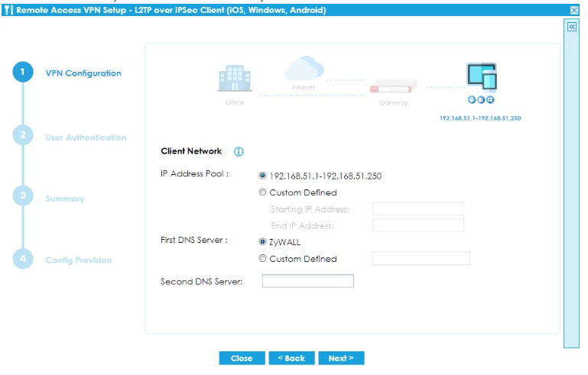Select Custom Defined IP Address Pool
The width and height of the screenshot is (588, 375).
[263, 192]
